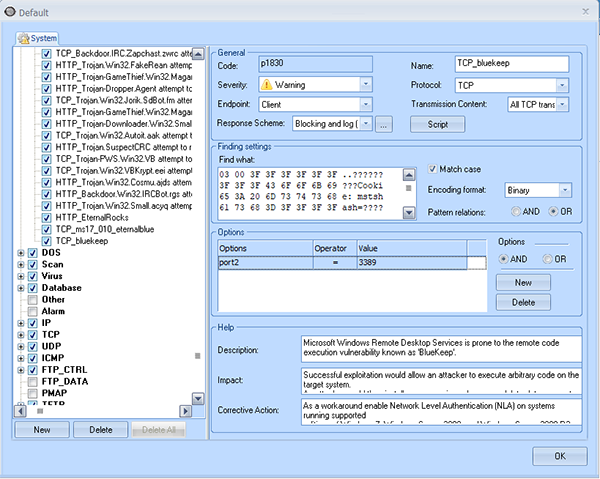Click the down arrow of tree scrollbar
The image size is (600, 479).
[x=198, y=399]
